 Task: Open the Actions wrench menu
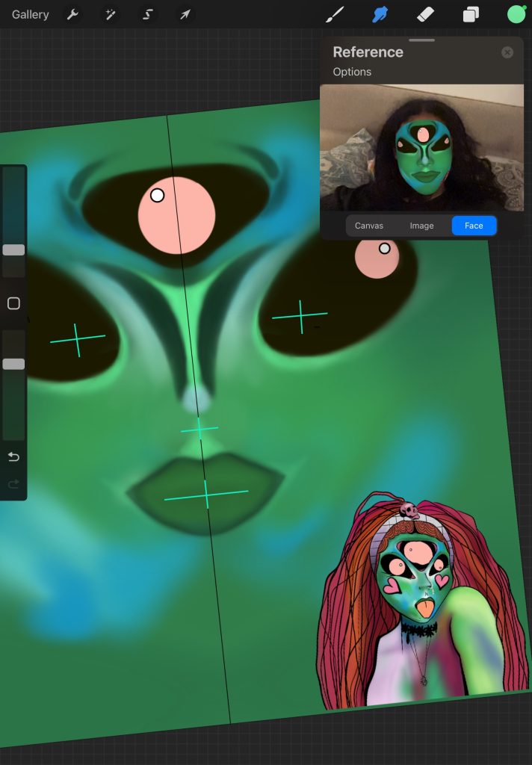(x=72, y=15)
